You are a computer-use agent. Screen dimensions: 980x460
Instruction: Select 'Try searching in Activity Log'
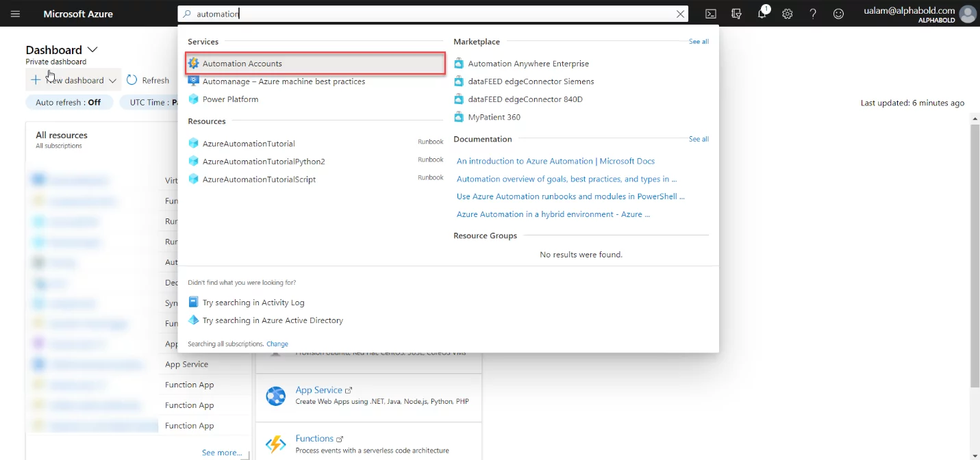point(253,302)
